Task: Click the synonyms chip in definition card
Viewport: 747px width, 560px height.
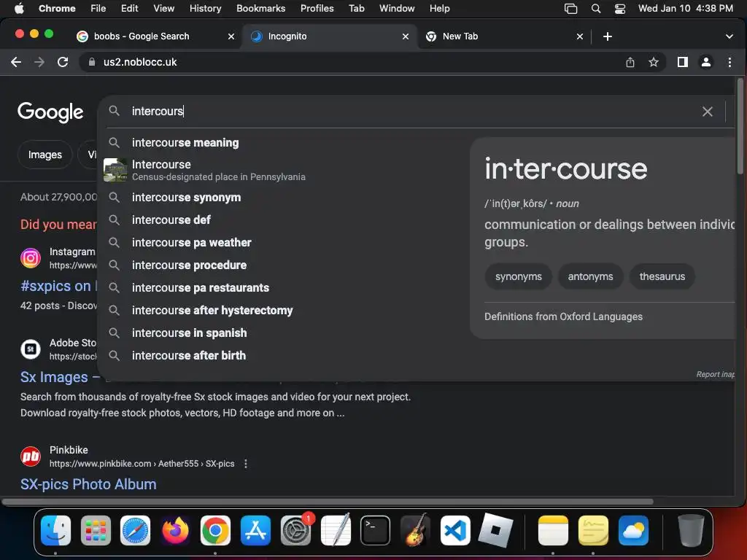Action: (519, 276)
